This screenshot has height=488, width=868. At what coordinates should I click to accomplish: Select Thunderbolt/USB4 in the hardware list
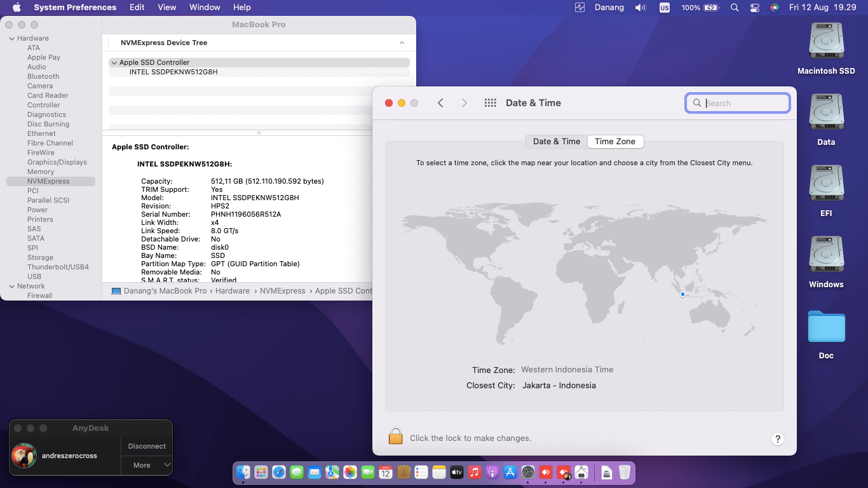[x=58, y=267]
